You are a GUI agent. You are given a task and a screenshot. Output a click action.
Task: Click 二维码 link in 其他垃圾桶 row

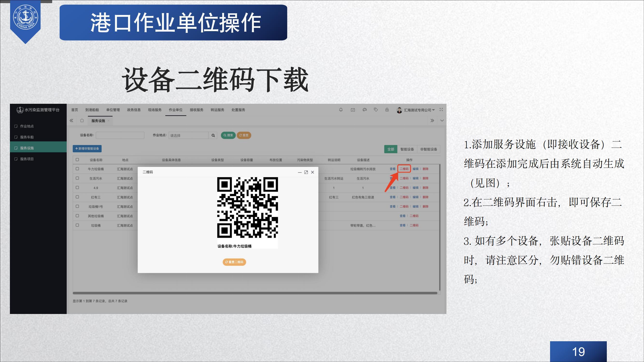coord(414,216)
